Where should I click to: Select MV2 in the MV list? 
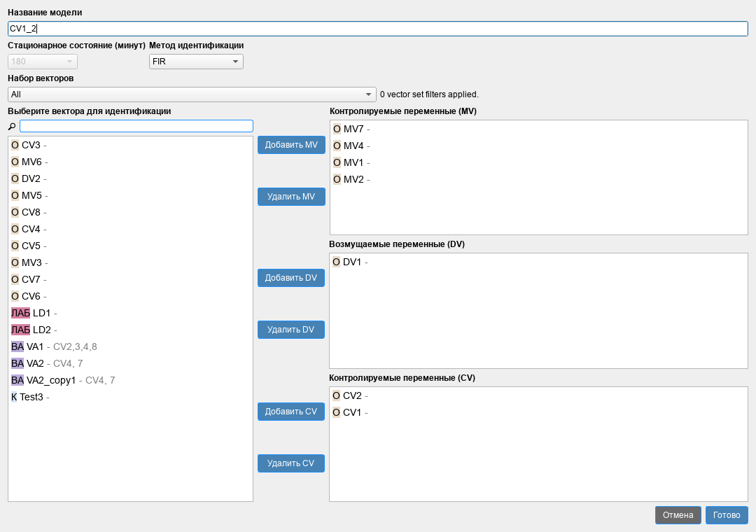538,179
